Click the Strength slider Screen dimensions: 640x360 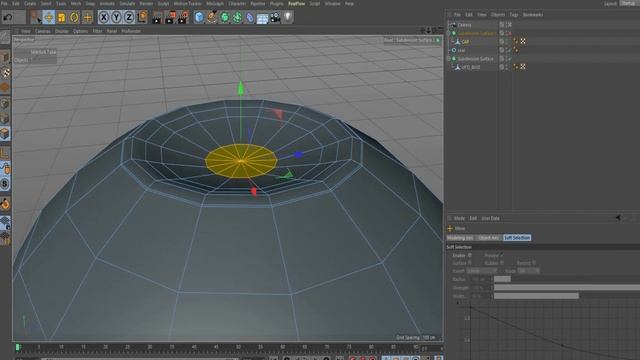pos(567,288)
